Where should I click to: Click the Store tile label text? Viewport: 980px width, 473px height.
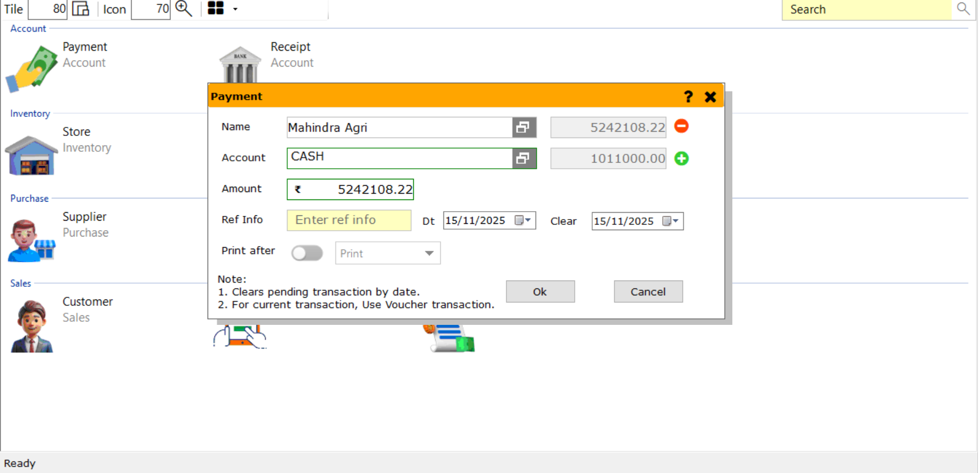point(76,132)
